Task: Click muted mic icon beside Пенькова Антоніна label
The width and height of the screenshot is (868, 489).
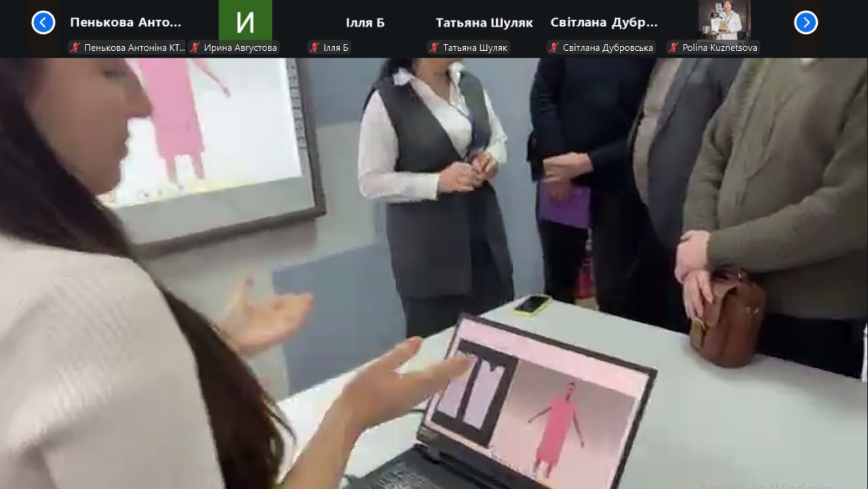Action: (x=75, y=47)
